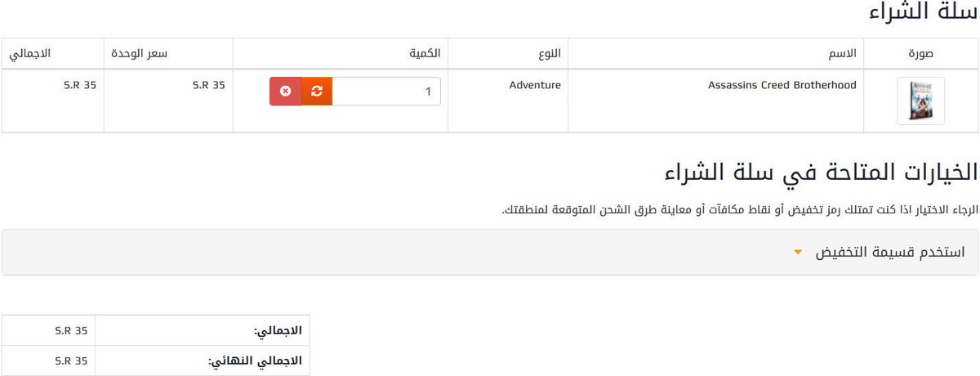Click the الخيارات المتاحة في سلة الشراء heading
This screenshot has width=980, height=376.
point(821,172)
